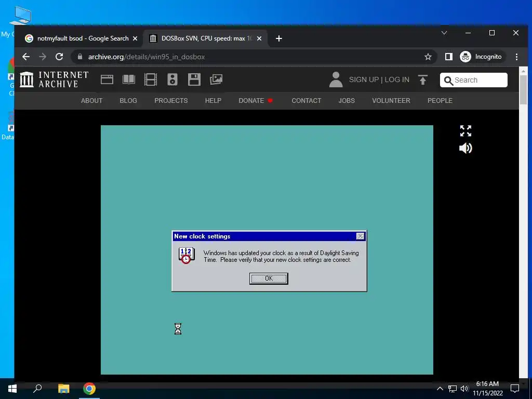Open a new Chrome tab
Image resolution: width=532 pixels, height=399 pixels.
pos(279,38)
